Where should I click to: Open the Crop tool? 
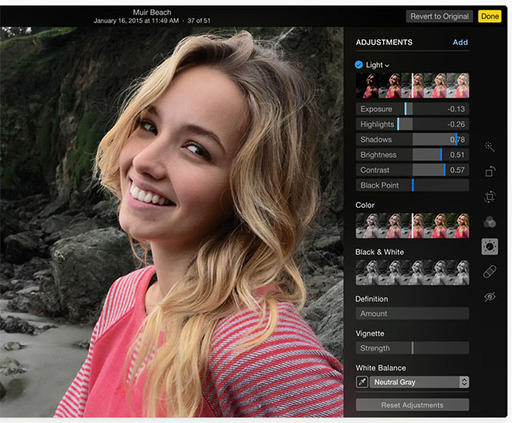coord(490,197)
